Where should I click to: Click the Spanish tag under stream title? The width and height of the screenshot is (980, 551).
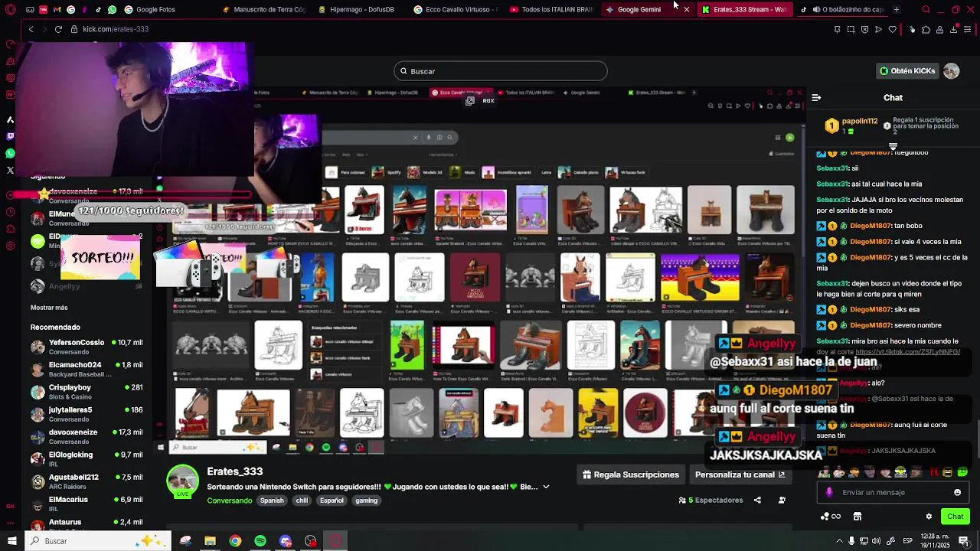tap(272, 500)
